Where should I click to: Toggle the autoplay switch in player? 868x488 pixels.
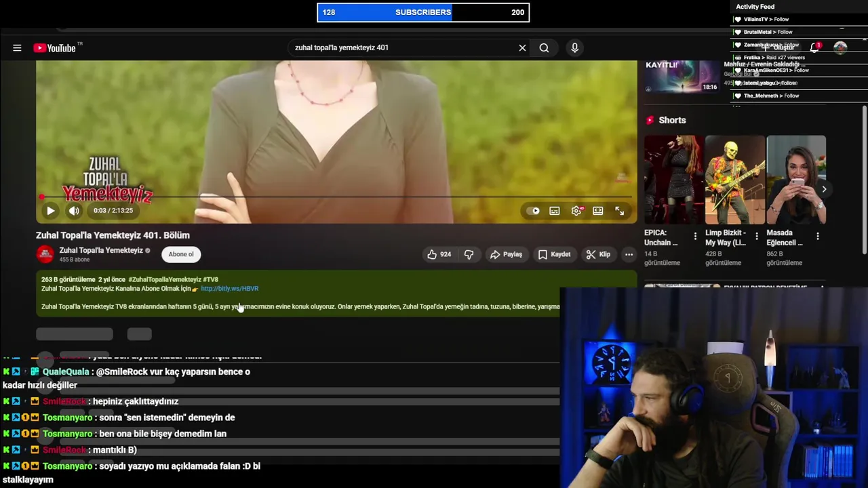click(x=534, y=211)
